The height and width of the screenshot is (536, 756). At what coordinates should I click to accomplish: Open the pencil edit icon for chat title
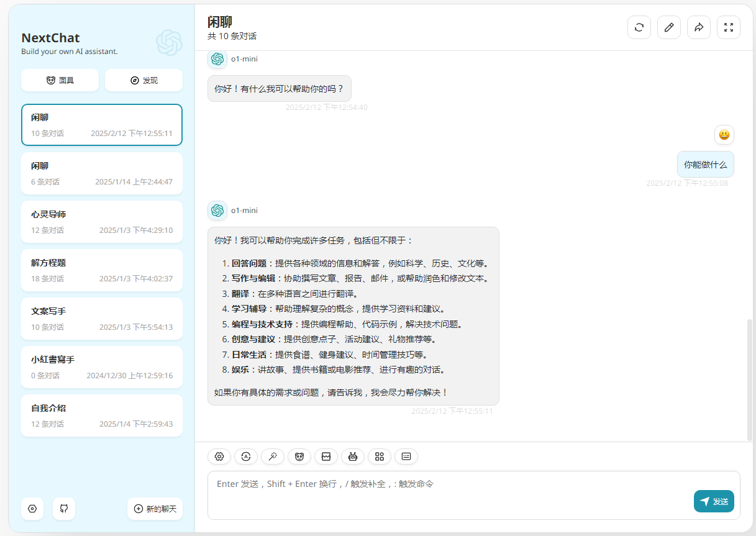pos(668,27)
